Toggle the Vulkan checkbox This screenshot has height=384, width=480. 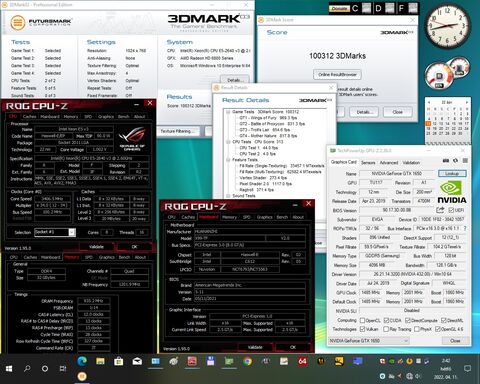tap(362, 329)
